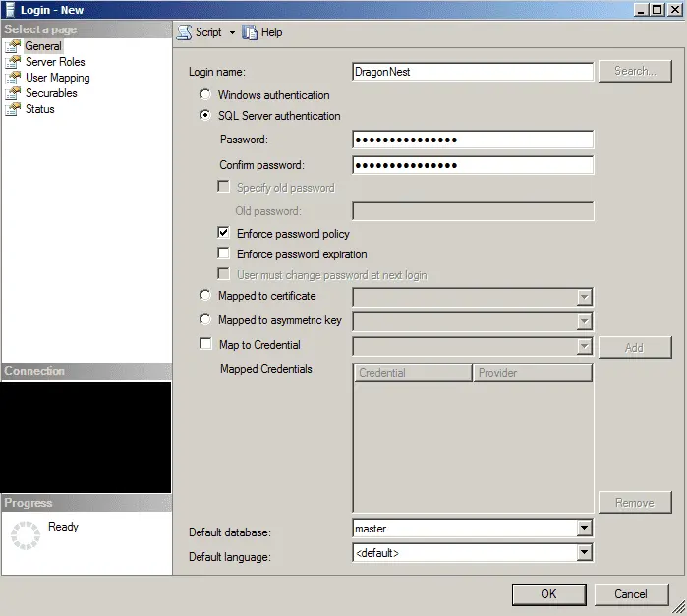Click the Script toolbar button label
Viewport: 687px width, 616px height.
[x=208, y=32]
